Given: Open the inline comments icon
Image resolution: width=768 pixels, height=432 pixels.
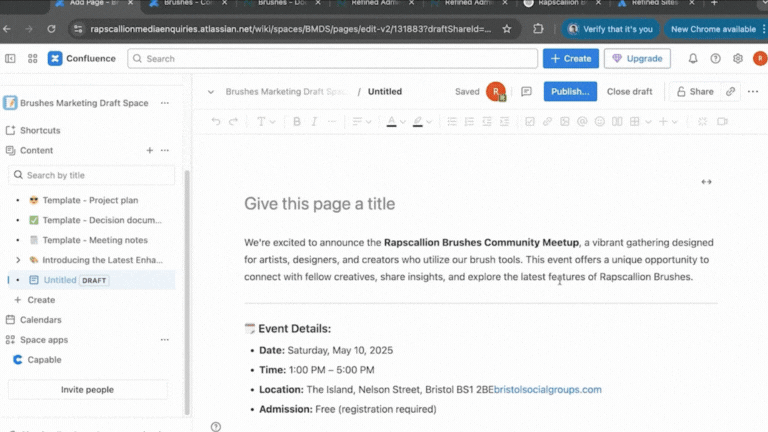Looking at the screenshot, I should (526, 92).
